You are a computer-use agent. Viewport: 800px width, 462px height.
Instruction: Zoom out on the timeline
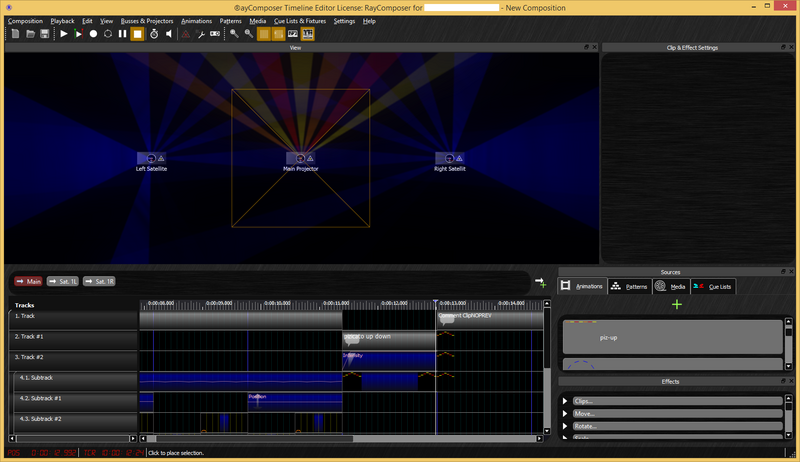click(x=249, y=34)
